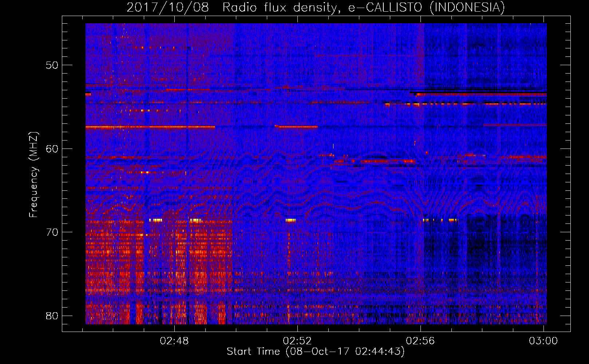
Task: Click the 'Frequency (MHZ)' axis label
Action: click(x=33, y=175)
